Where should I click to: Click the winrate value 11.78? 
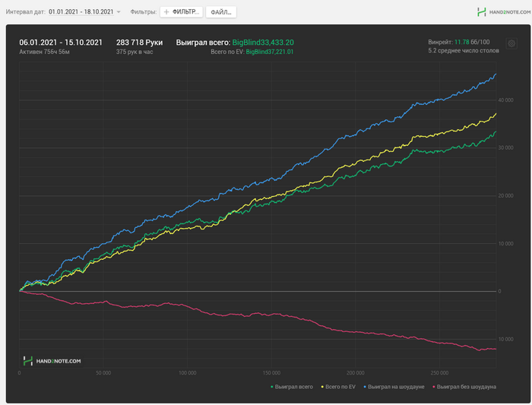[462, 42]
